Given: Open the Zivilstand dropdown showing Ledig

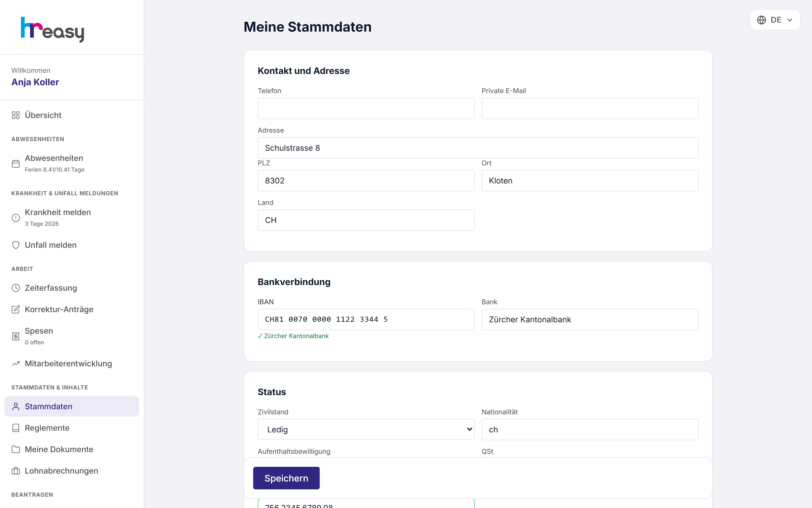Looking at the screenshot, I should (x=366, y=429).
